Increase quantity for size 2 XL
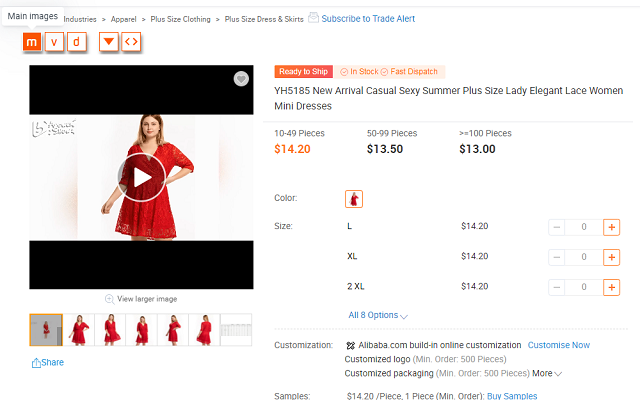The width and height of the screenshot is (640, 400). point(611,287)
